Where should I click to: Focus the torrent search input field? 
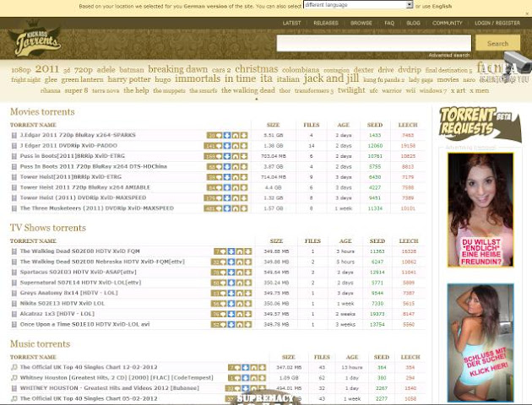click(x=374, y=43)
